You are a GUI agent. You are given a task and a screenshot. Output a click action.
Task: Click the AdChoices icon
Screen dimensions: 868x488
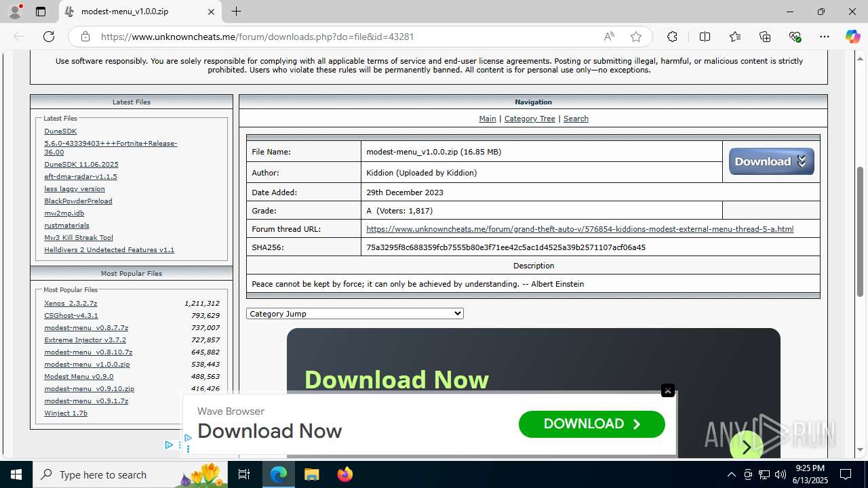169,445
